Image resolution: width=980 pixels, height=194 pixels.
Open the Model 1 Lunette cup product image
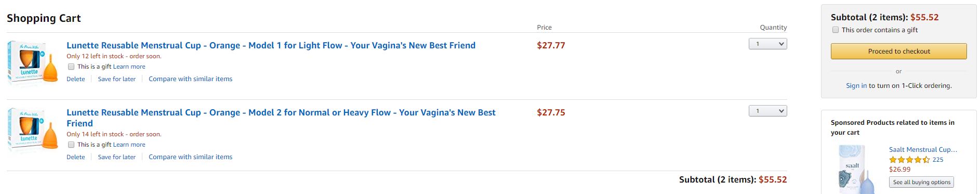[33, 63]
